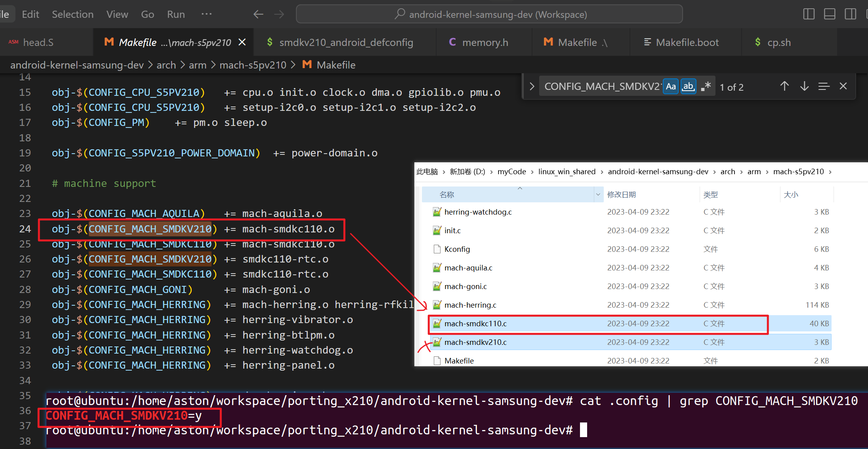
Task: Open the 名称 column filter dropdown
Action: click(597, 194)
